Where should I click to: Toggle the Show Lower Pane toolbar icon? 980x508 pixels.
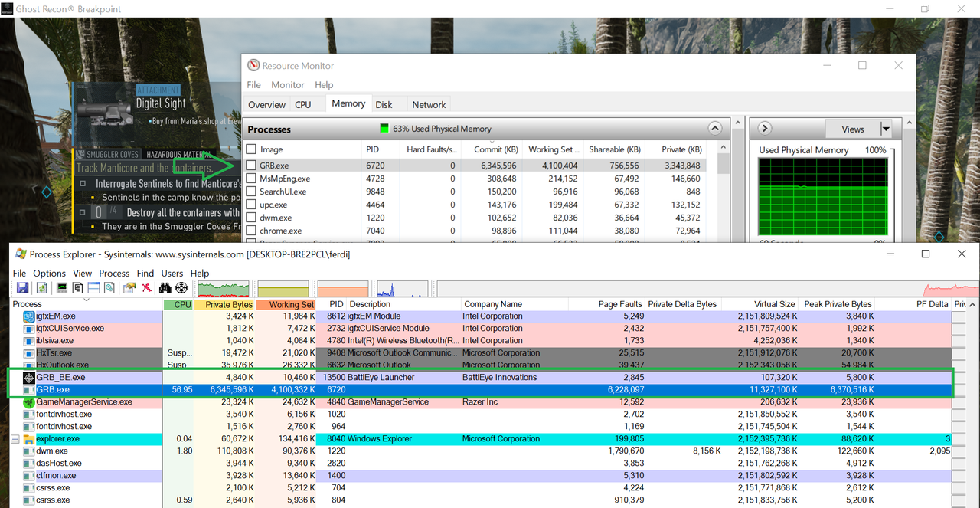pyautogui.click(x=93, y=287)
